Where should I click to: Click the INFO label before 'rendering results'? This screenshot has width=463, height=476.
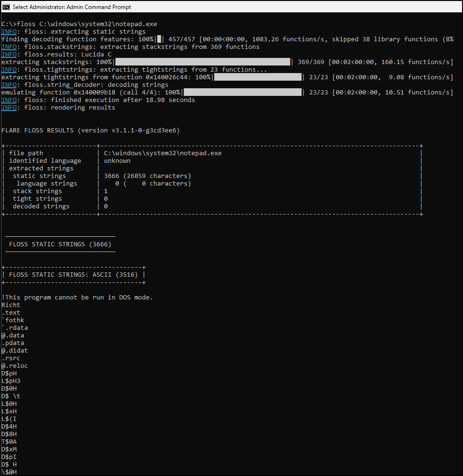[9, 107]
